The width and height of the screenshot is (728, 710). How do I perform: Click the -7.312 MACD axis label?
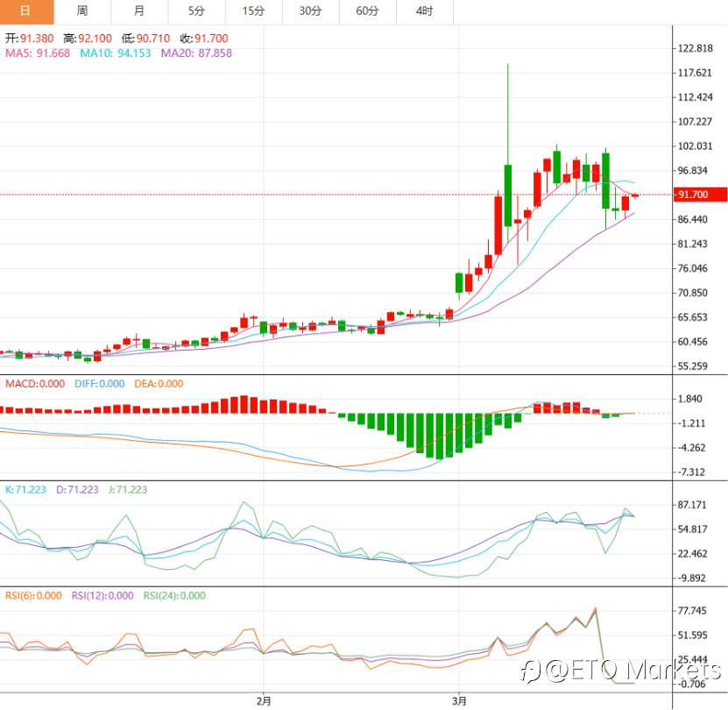tap(691, 472)
